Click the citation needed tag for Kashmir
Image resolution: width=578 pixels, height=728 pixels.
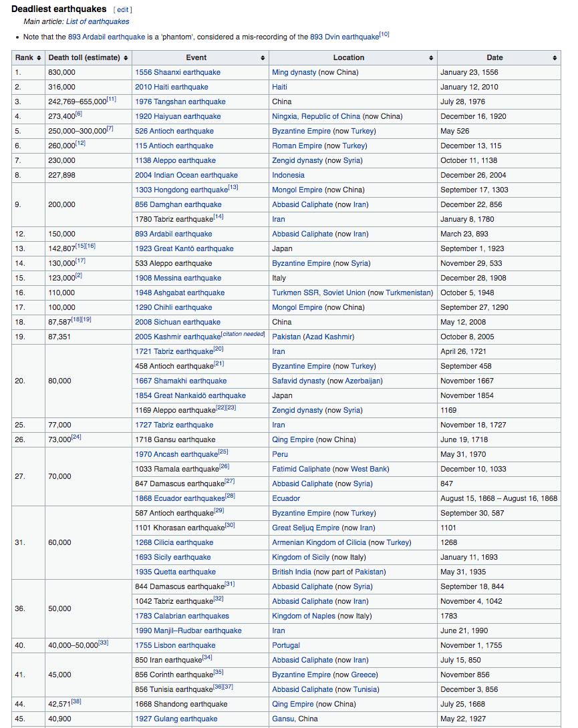click(x=244, y=334)
